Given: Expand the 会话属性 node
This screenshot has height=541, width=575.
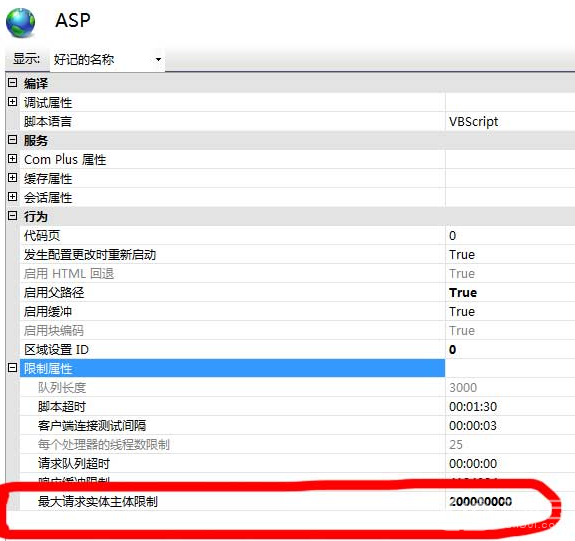Looking at the screenshot, I should [12, 197].
